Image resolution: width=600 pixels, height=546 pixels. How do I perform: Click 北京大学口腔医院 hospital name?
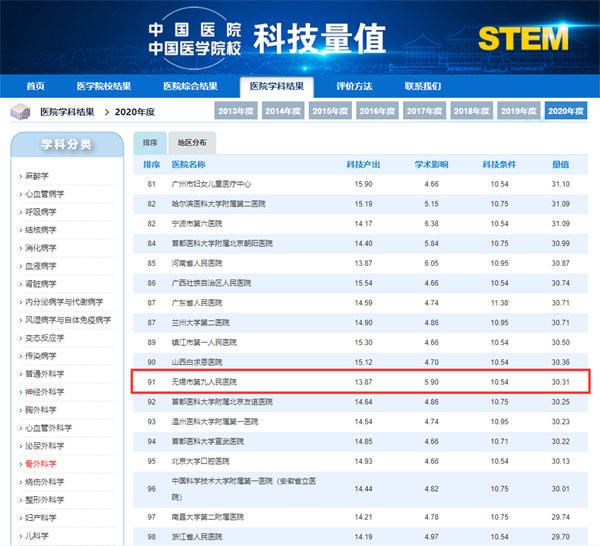coord(201,461)
